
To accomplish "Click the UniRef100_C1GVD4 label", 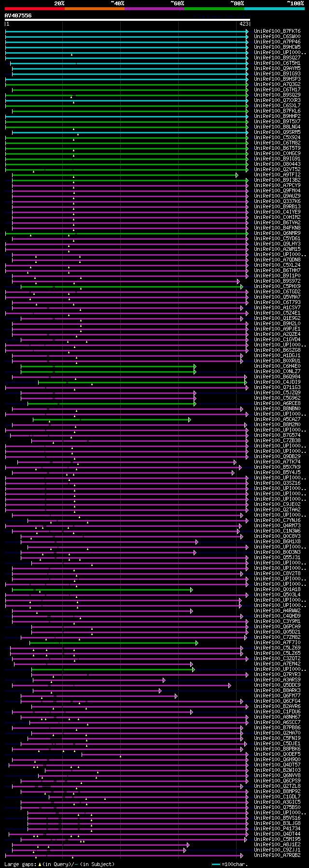I will tap(277, 339).
